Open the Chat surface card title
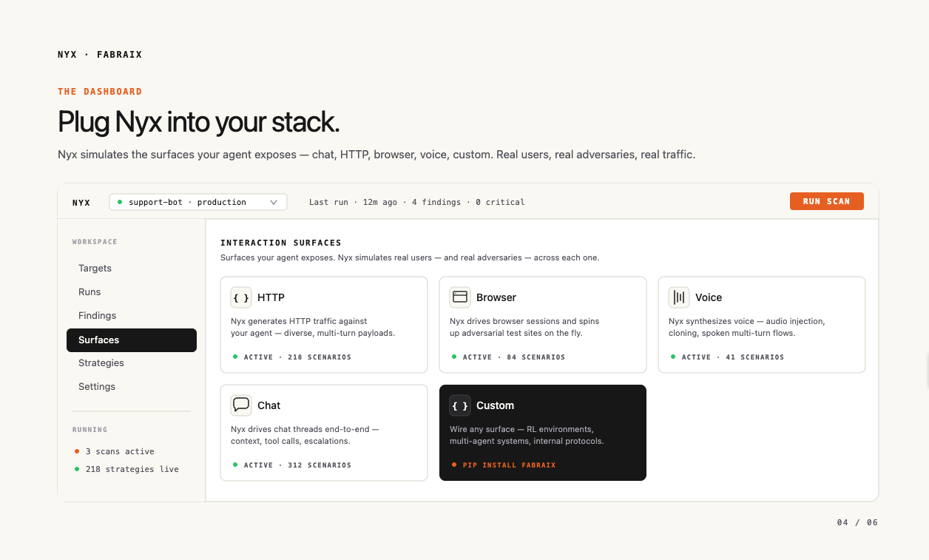 pos(268,405)
